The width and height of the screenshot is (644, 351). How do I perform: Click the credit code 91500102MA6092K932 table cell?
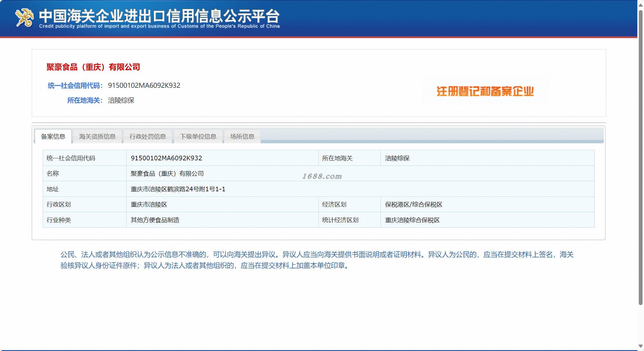pyautogui.click(x=166, y=158)
